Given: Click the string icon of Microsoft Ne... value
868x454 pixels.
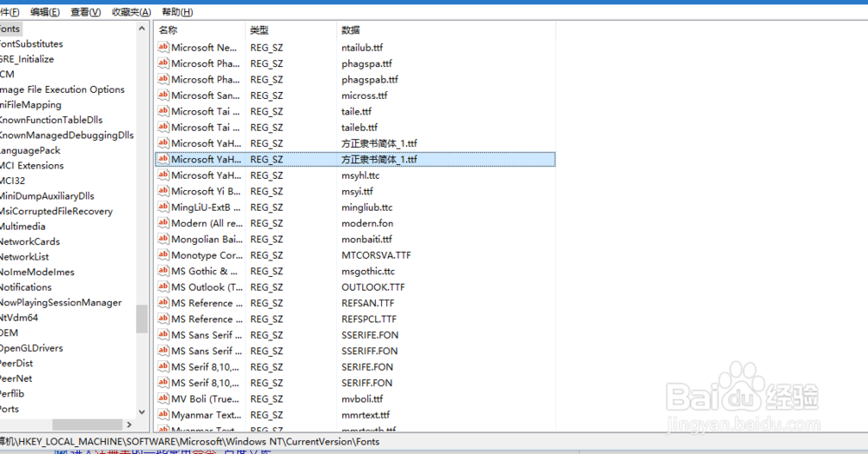Looking at the screenshot, I should 163,47.
